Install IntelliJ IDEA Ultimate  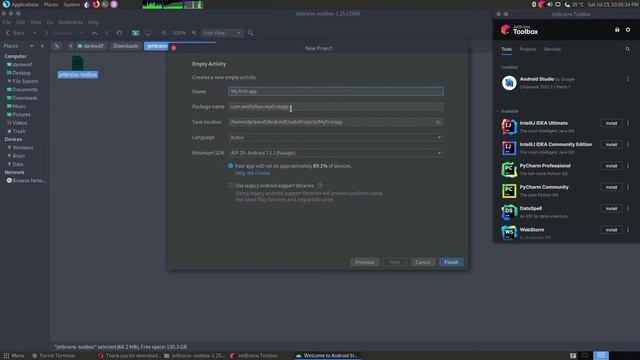tap(611, 123)
